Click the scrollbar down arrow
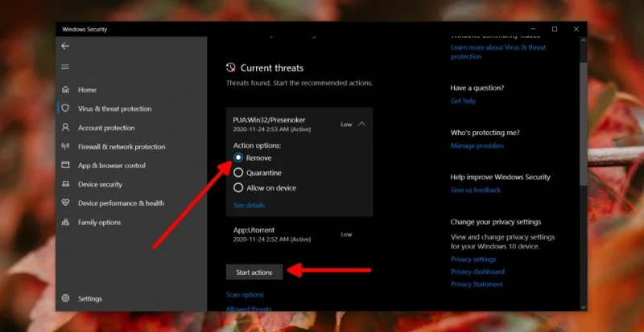 point(583,307)
